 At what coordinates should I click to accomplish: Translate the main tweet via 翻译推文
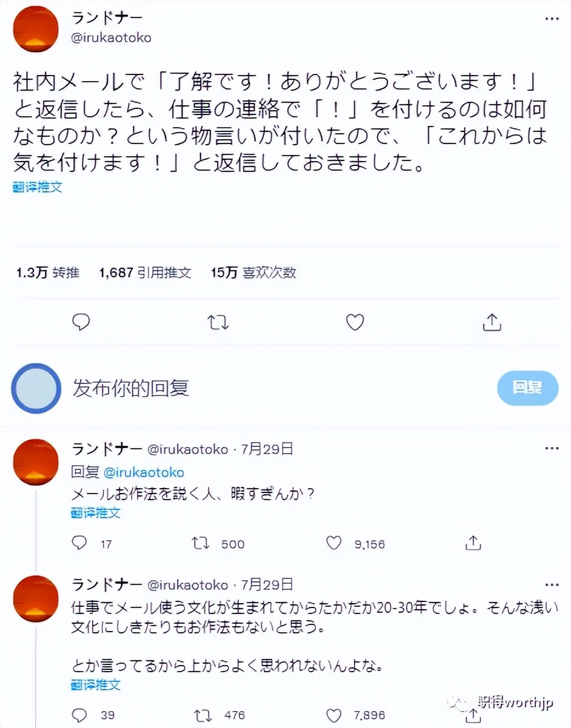[38, 187]
